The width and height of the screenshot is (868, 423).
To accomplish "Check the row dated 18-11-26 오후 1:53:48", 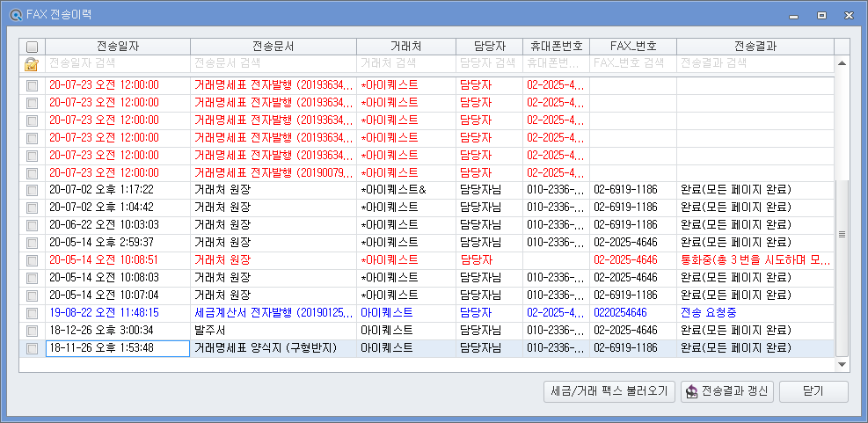I will click(x=33, y=348).
